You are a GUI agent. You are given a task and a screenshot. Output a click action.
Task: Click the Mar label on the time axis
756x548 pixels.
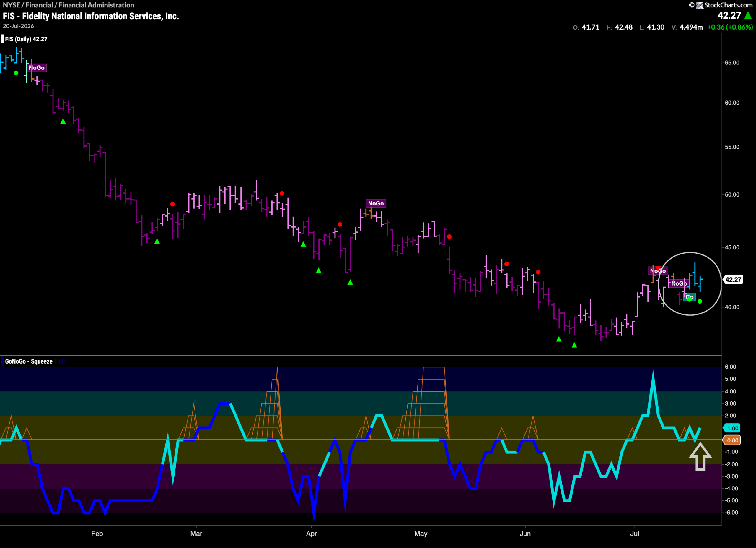[196, 533]
